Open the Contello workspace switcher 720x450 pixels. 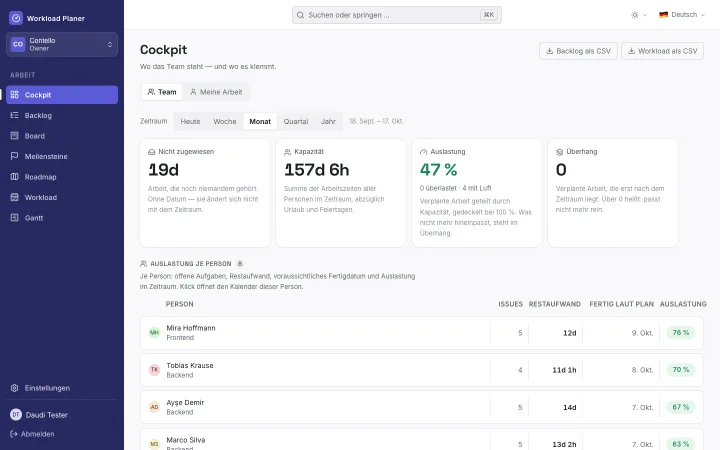coord(62,44)
